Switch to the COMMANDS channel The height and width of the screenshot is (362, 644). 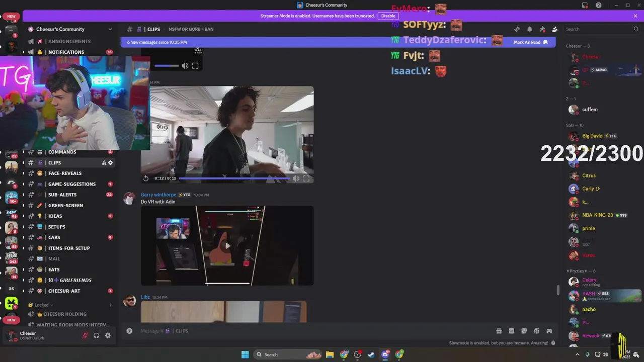70,152
